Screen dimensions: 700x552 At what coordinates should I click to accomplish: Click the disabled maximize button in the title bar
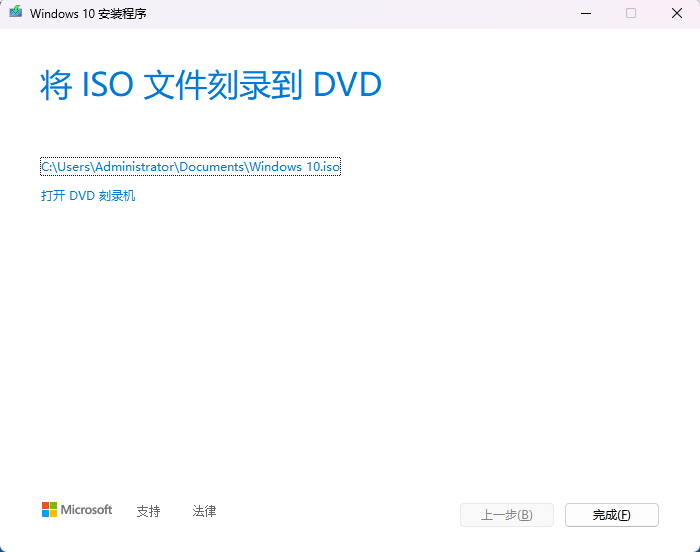[x=631, y=13]
